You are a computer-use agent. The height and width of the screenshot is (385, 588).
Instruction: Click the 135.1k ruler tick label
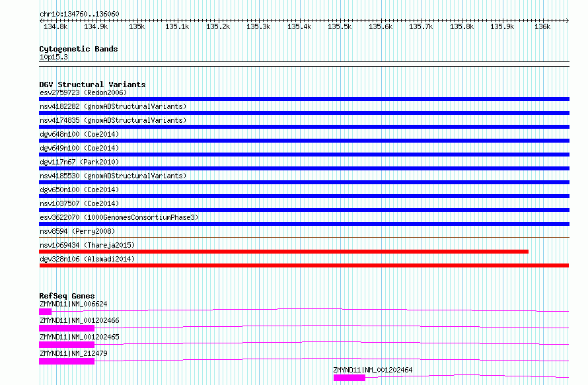[177, 26]
